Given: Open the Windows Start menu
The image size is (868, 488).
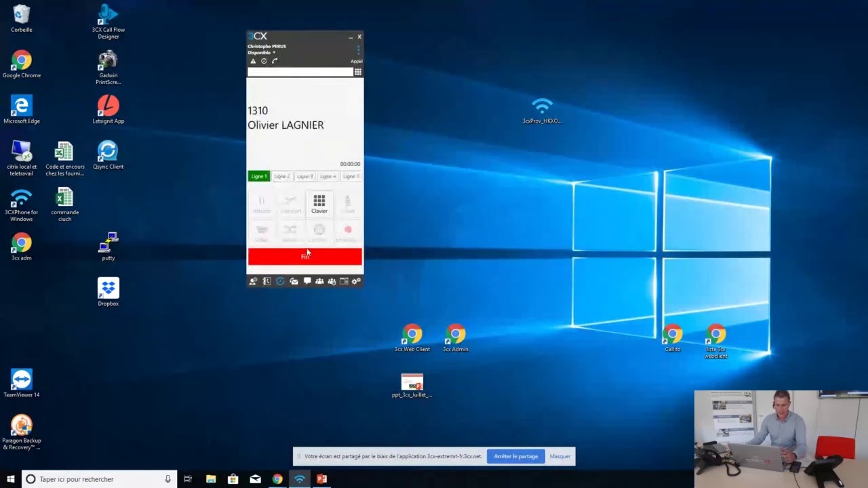Looking at the screenshot, I should [11, 479].
